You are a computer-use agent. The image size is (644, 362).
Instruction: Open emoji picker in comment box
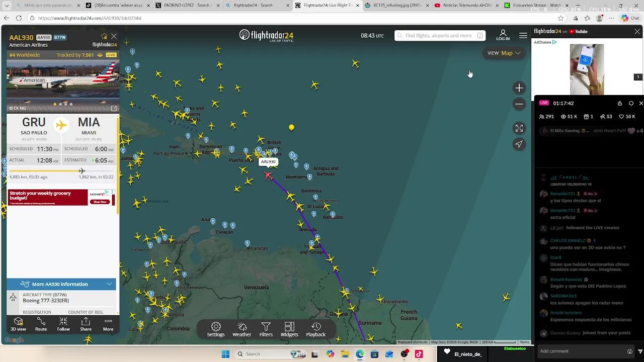pos(630,351)
